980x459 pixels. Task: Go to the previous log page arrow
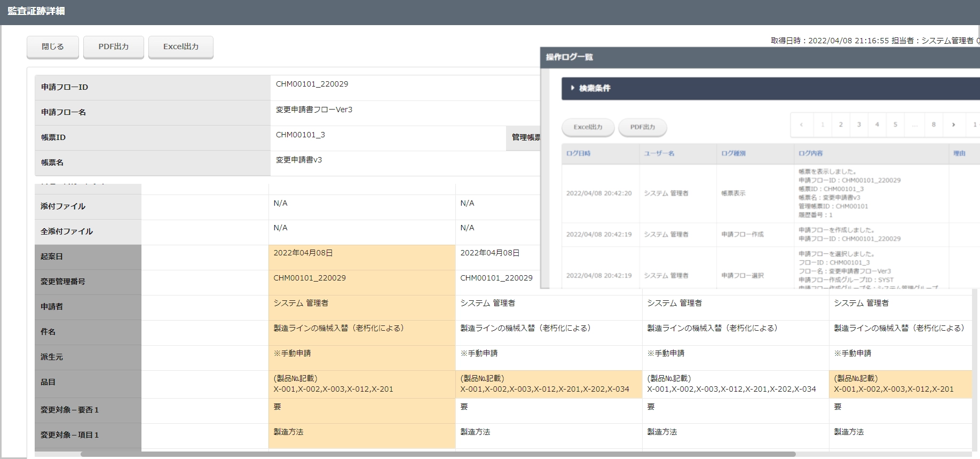[802, 125]
